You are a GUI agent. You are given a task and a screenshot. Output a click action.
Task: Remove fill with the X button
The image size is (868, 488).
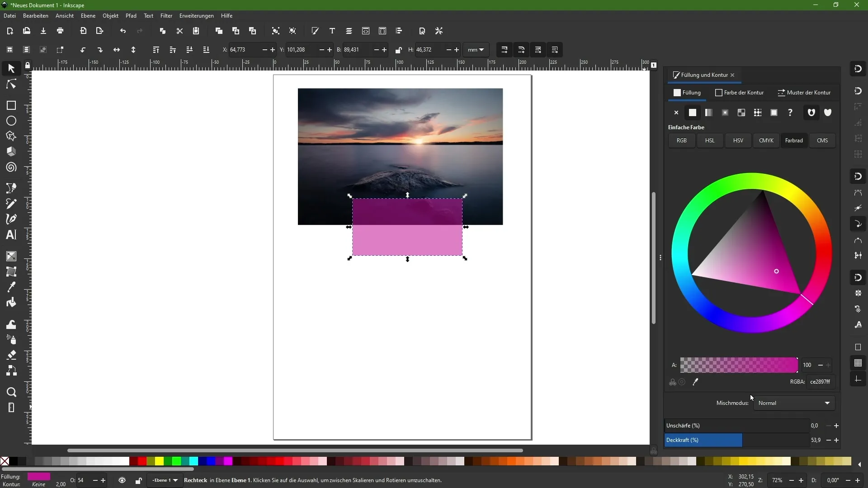pos(676,113)
